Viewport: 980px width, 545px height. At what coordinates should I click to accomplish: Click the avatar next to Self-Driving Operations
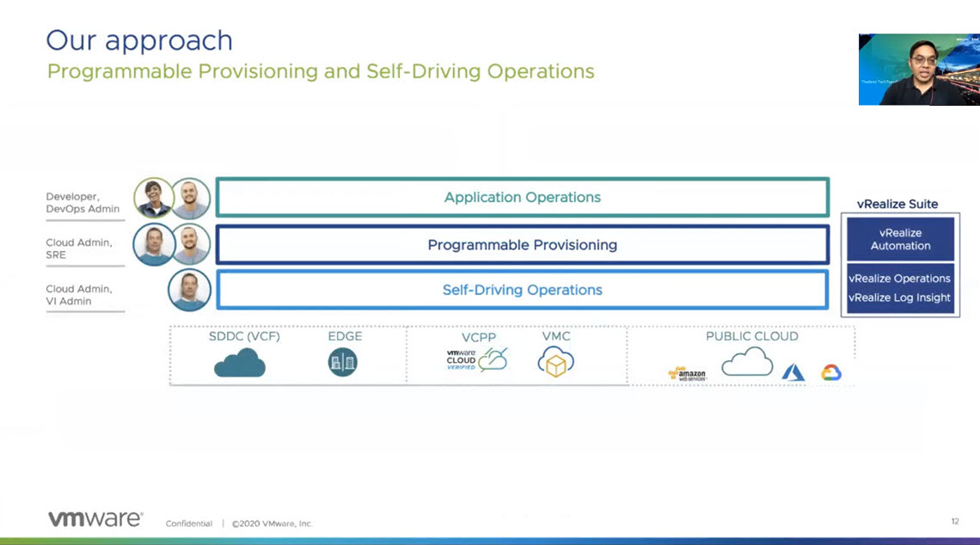(189, 290)
